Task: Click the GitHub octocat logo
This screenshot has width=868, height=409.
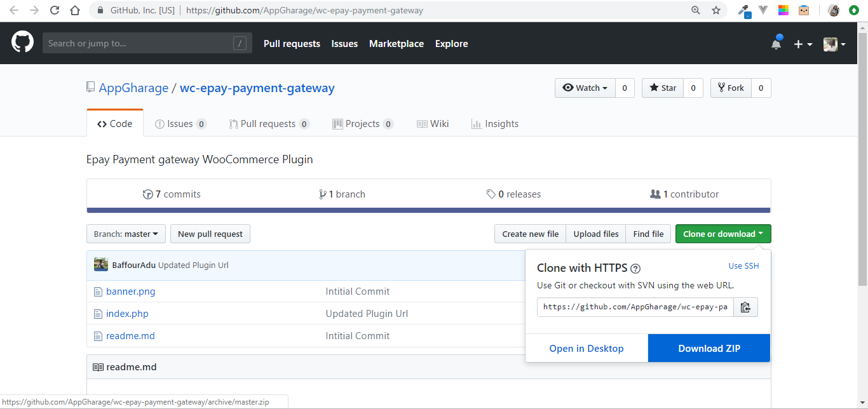Action: [x=22, y=43]
